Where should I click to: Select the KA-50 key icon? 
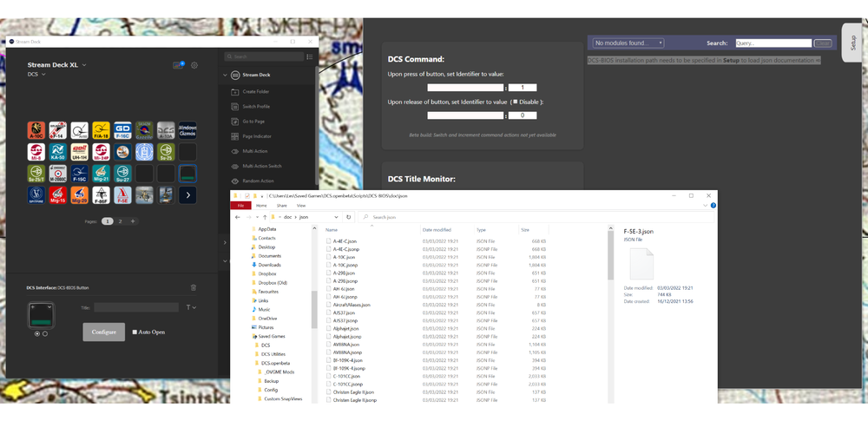(x=57, y=152)
